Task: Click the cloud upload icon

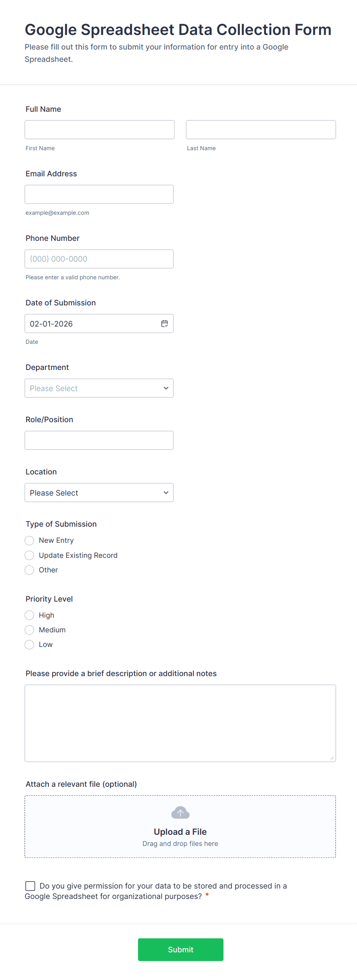Action: tap(180, 812)
